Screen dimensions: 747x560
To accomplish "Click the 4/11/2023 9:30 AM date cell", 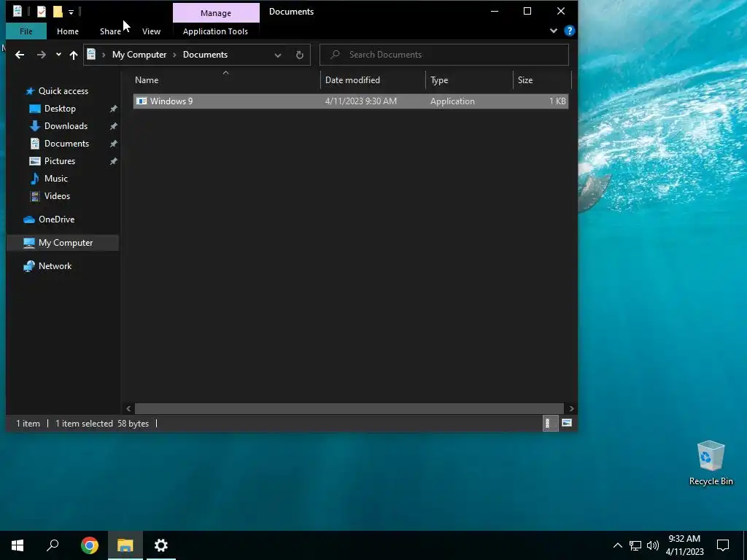I will [x=360, y=101].
